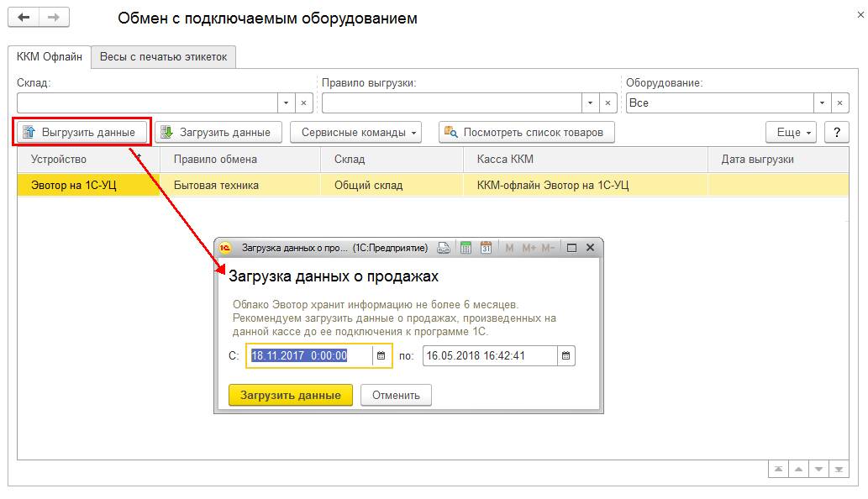The width and height of the screenshot is (868, 499).
Task: Move down one row in the list
Action: tap(818, 469)
